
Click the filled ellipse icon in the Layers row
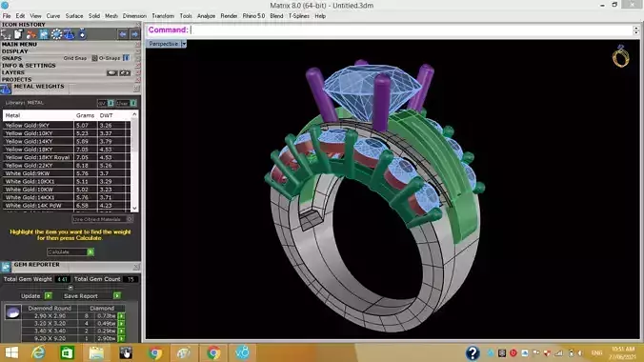[111, 72]
